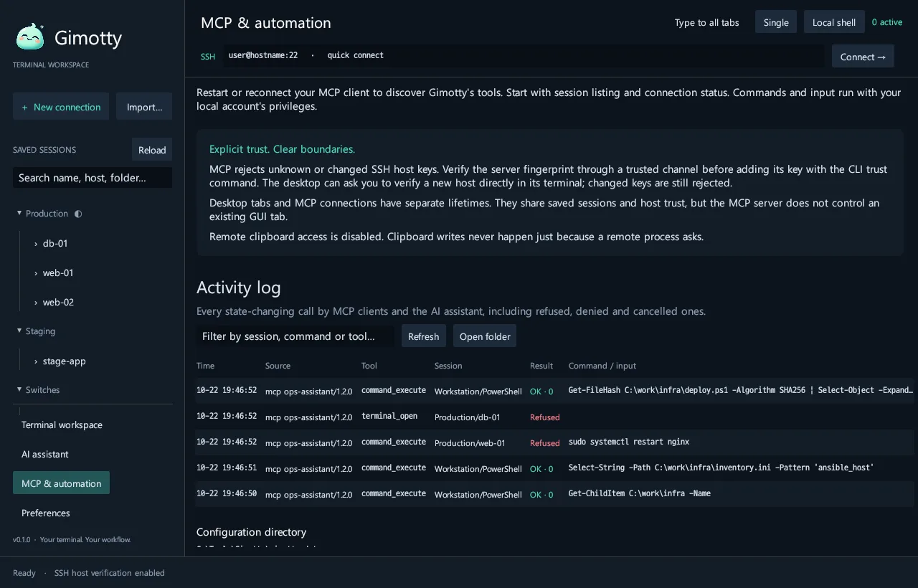Select the Get-ChildItem C:\work\infra command
918x588 pixels.
pyautogui.click(x=640, y=494)
